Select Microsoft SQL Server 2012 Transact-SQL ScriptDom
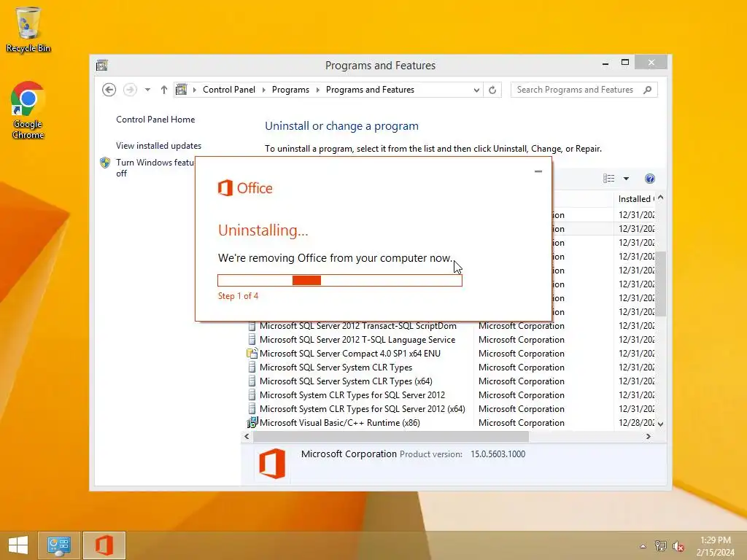Image resolution: width=747 pixels, height=560 pixels. pos(357,326)
